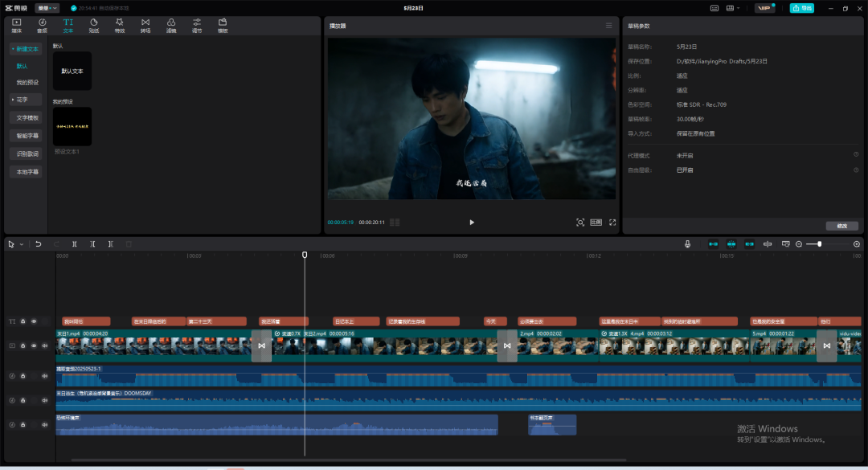Click the trim left tool

(92, 244)
